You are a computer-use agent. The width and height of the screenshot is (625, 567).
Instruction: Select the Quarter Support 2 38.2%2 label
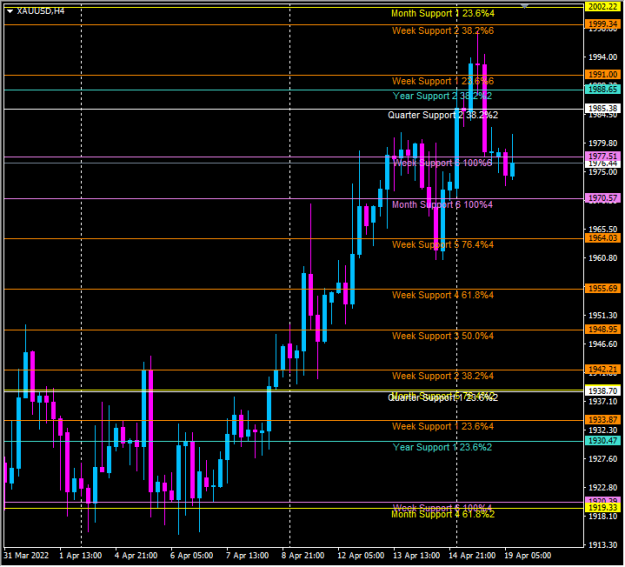tap(443, 115)
